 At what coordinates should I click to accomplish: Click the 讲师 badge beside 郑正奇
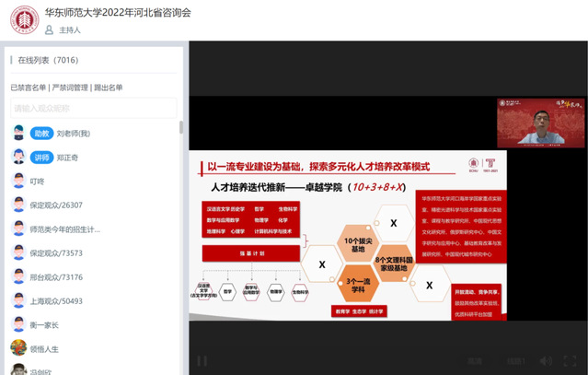point(40,157)
